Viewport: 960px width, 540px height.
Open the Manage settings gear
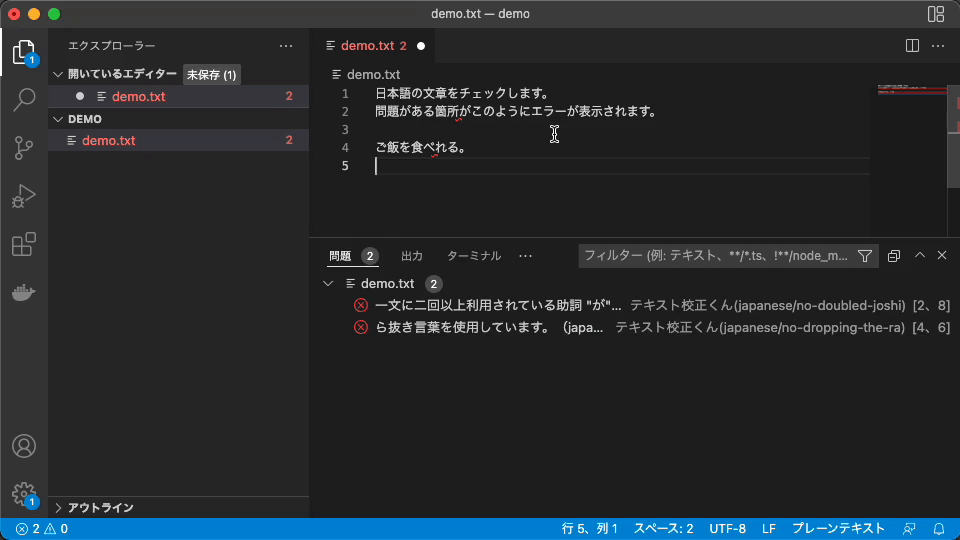[x=24, y=494]
